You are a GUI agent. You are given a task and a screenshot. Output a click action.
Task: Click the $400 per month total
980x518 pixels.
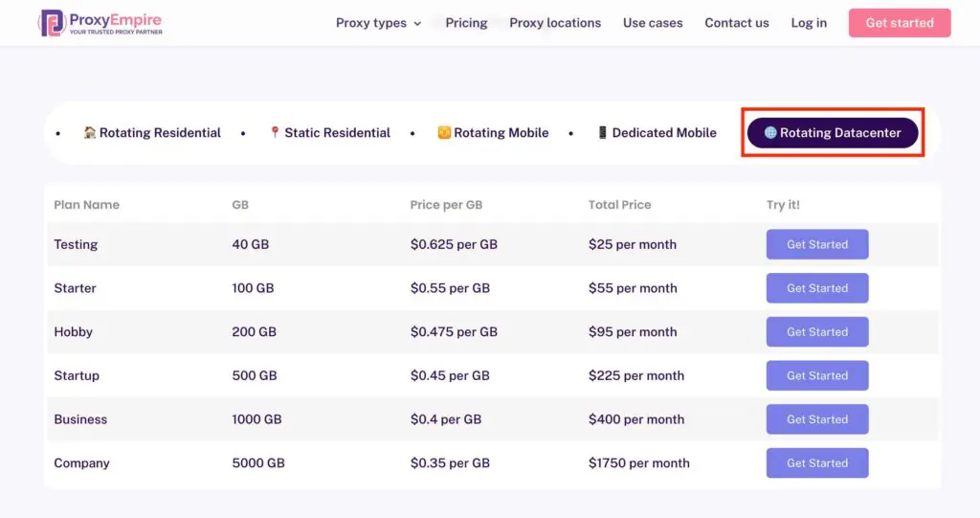(636, 419)
